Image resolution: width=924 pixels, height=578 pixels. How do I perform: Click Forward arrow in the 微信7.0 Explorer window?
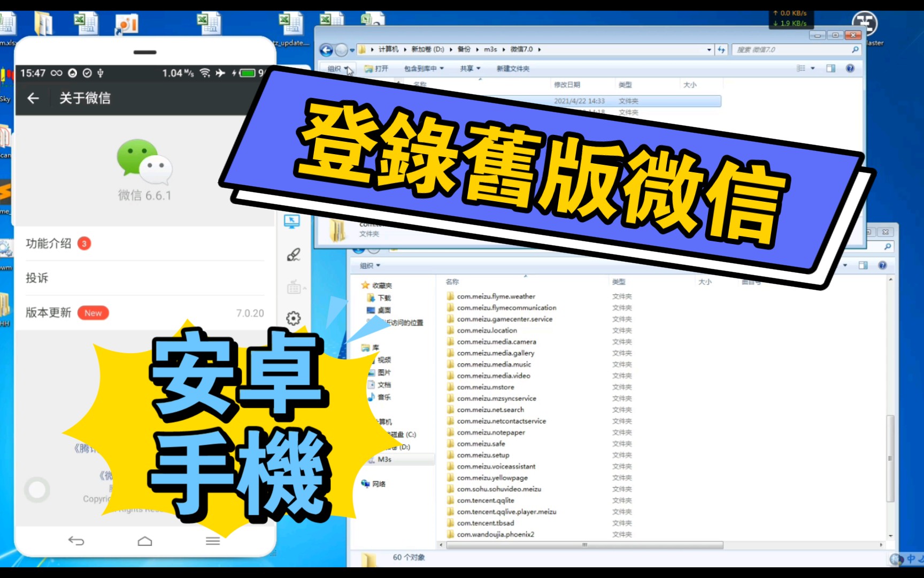pyautogui.click(x=341, y=50)
